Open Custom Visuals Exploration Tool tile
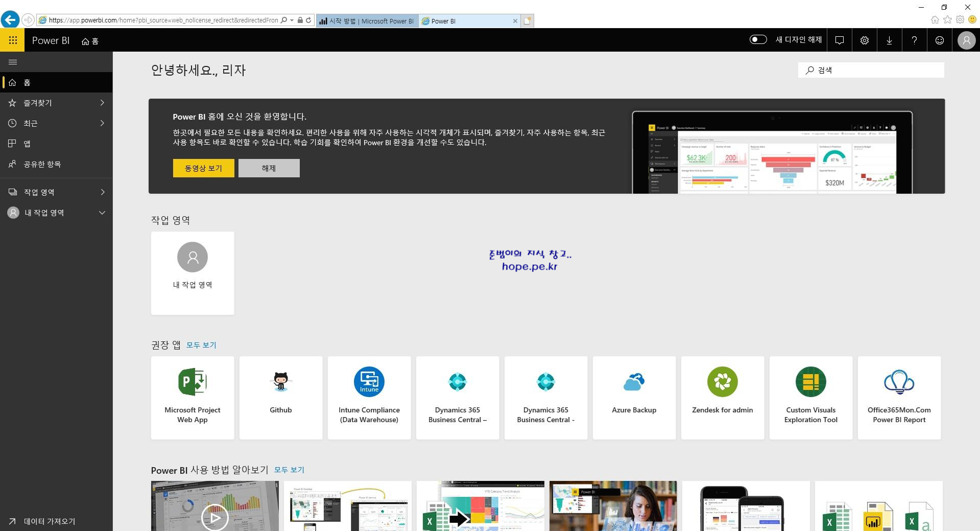980x531 pixels. [x=811, y=398]
